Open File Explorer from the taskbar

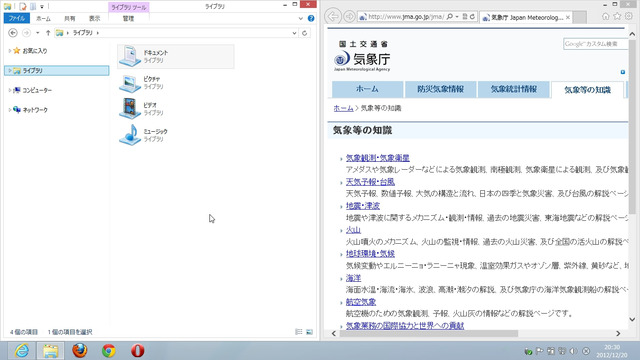[x=51, y=351]
